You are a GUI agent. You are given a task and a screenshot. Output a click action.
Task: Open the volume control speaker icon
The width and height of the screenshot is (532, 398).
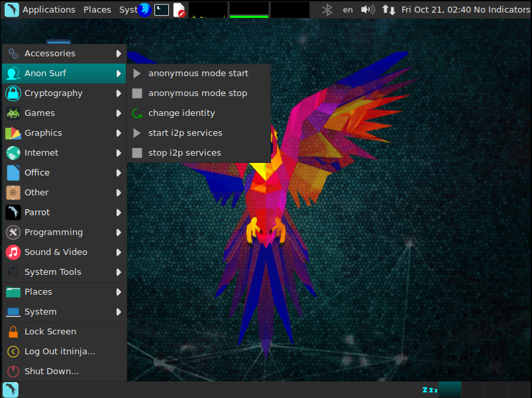coord(368,9)
